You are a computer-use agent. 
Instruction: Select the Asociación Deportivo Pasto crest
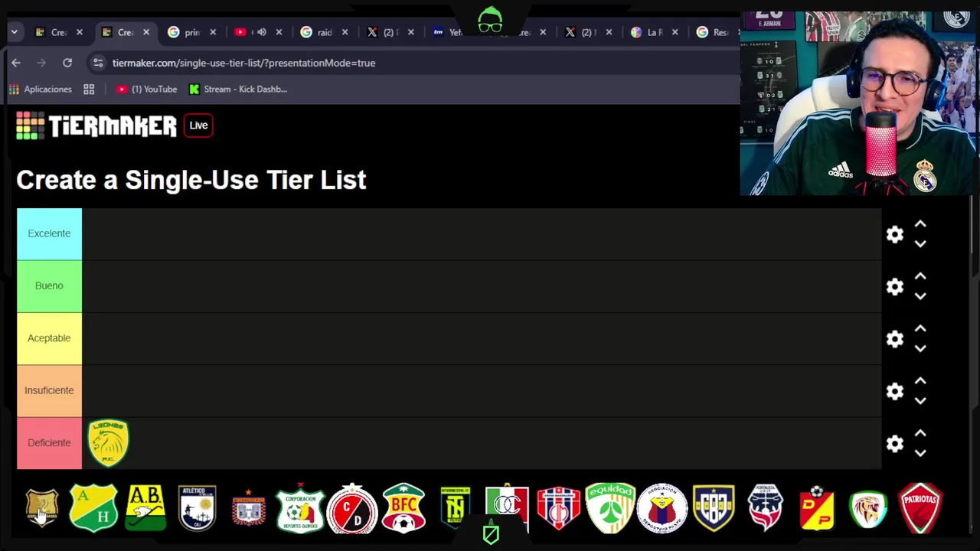tap(661, 507)
